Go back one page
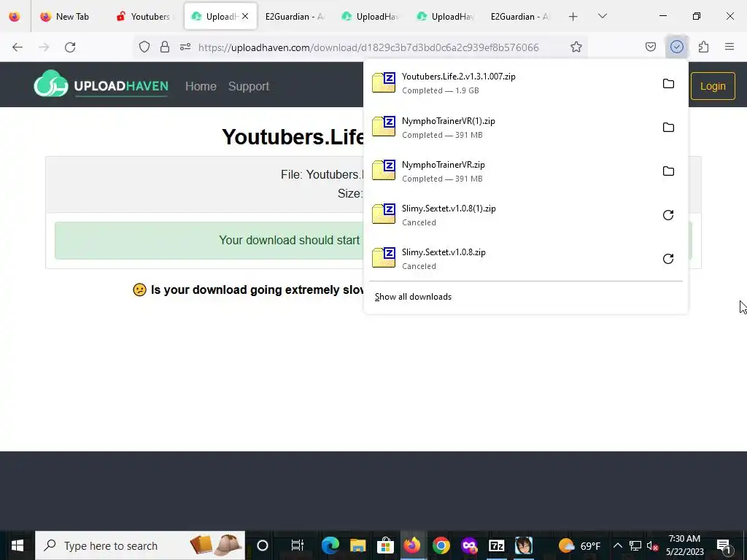Viewport: 747px width, 560px height. (18, 47)
